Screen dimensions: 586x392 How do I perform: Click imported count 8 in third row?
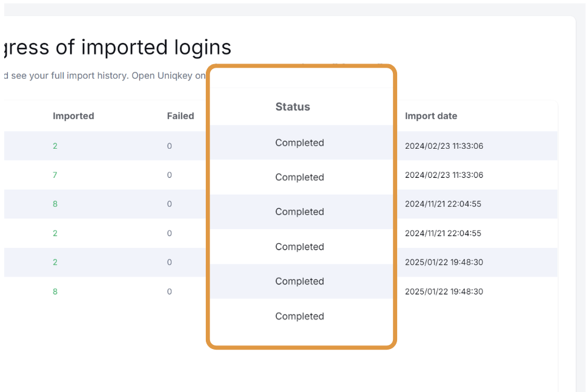[x=55, y=204]
